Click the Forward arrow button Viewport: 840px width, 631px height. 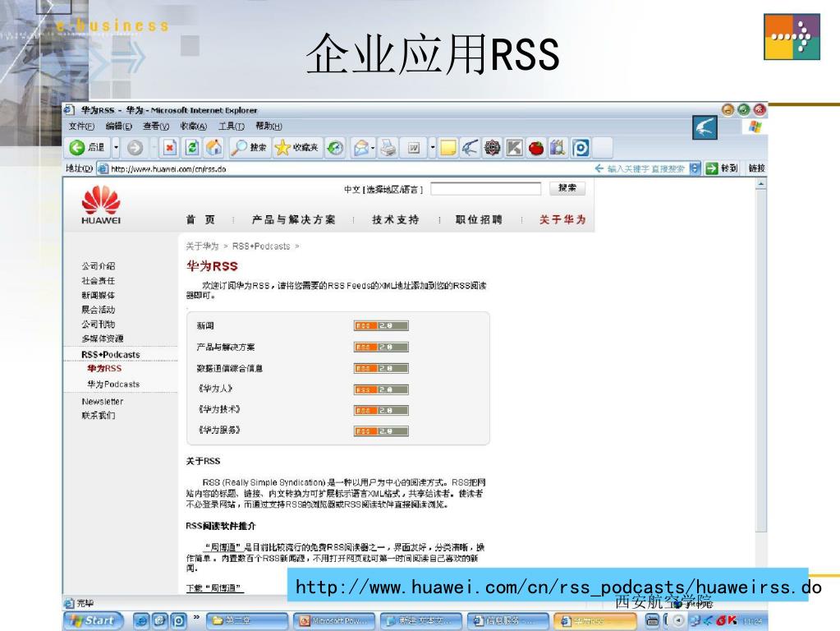click(135, 147)
